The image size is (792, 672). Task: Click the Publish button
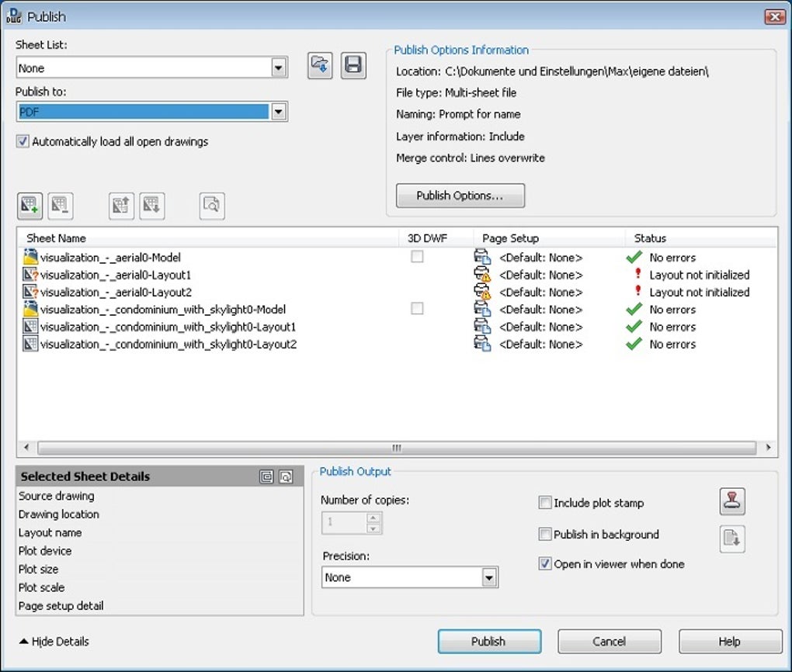[x=489, y=641]
